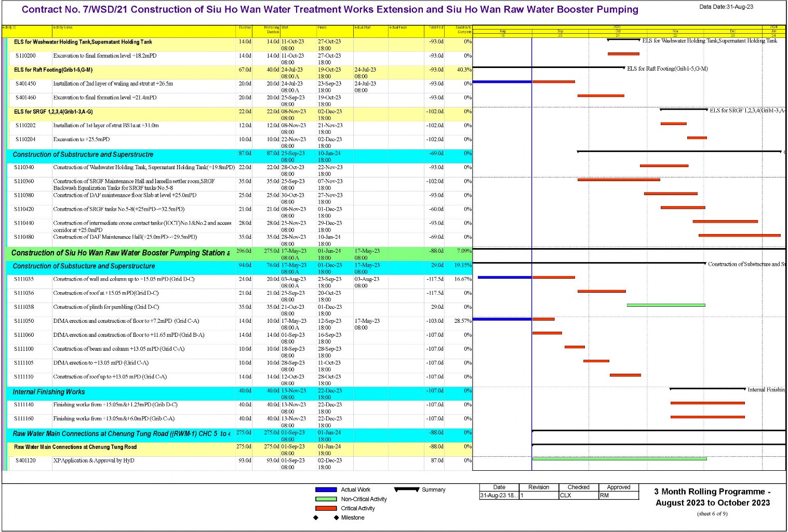Select the critical bar for S111140 finishing works

[x=707, y=403]
